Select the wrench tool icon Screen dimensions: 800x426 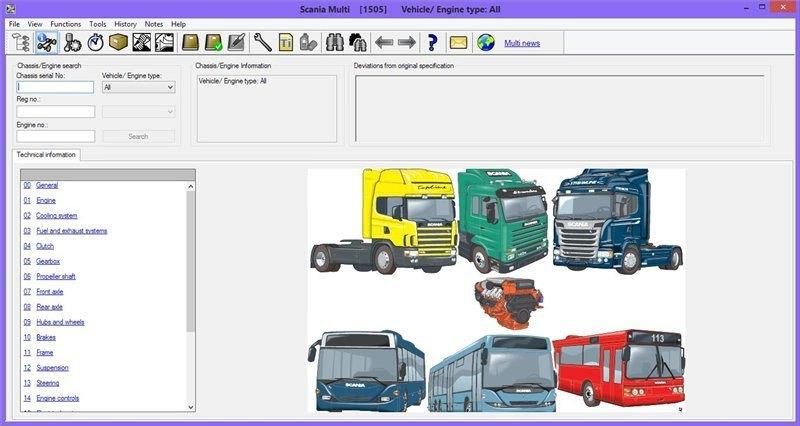(x=262, y=43)
